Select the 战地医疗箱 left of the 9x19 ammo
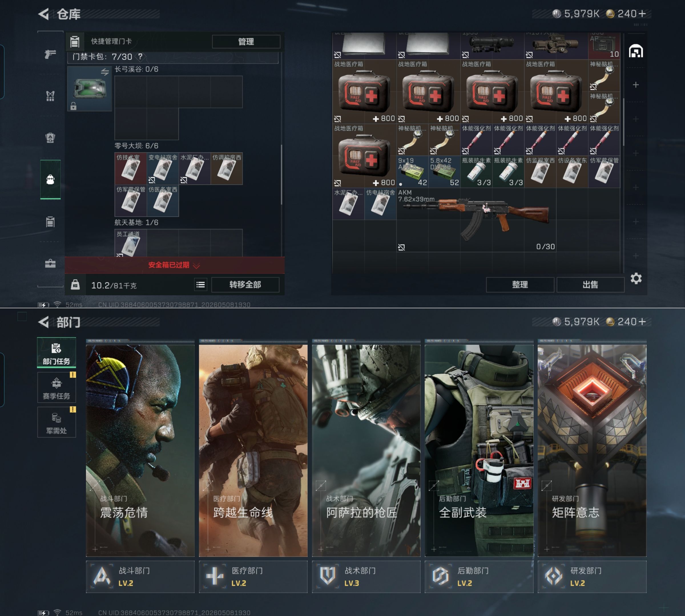Screen dimensions: 685x616 point(364,156)
